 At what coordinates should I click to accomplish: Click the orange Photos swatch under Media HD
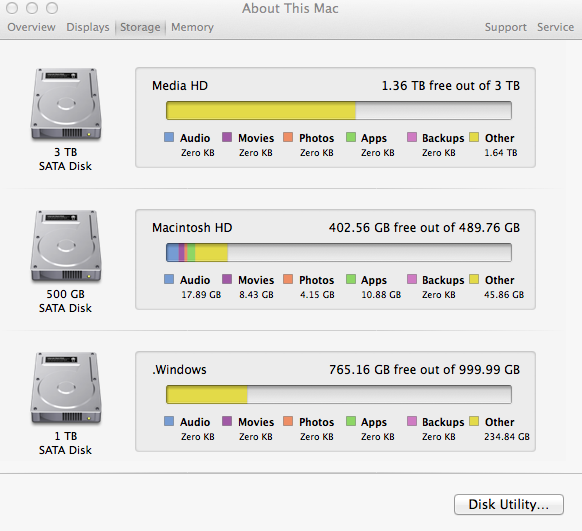tap(288, 137)
